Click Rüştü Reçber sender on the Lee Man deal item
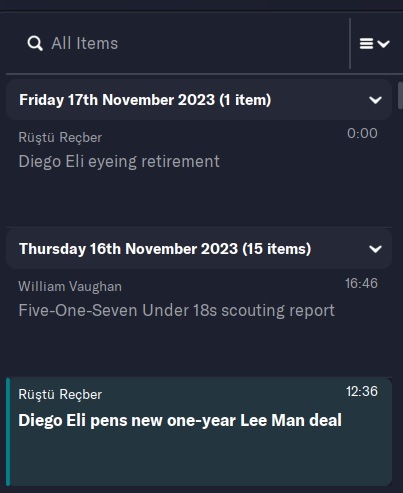Image resolution: width=403 pixels, height=493 pixels. pyautogui.click(x=60, y=395)
